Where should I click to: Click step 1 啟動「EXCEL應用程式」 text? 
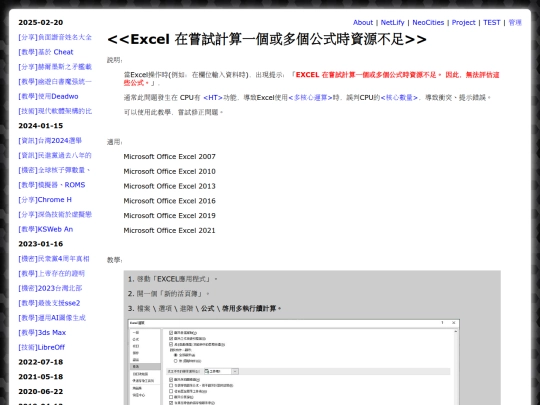click(173, 279)
